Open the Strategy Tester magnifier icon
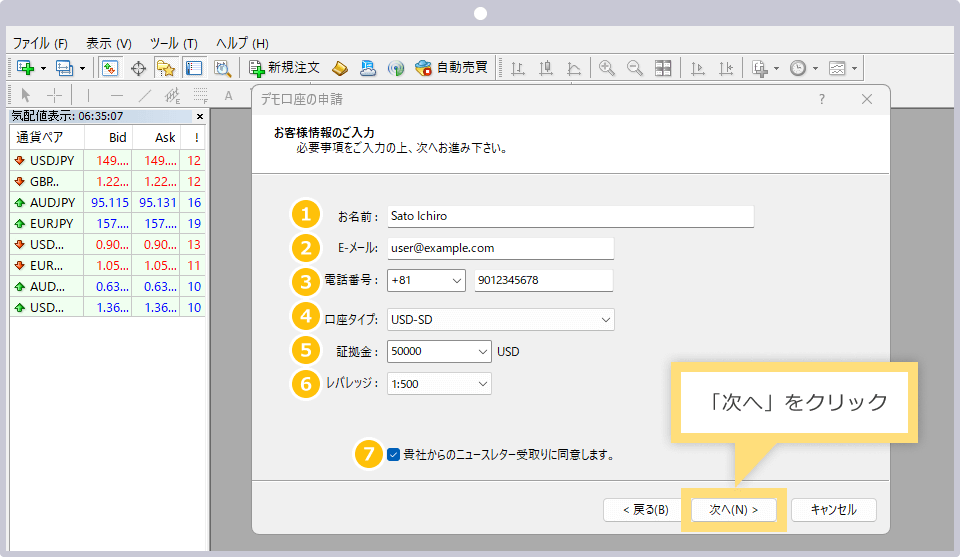 point(222,68)
